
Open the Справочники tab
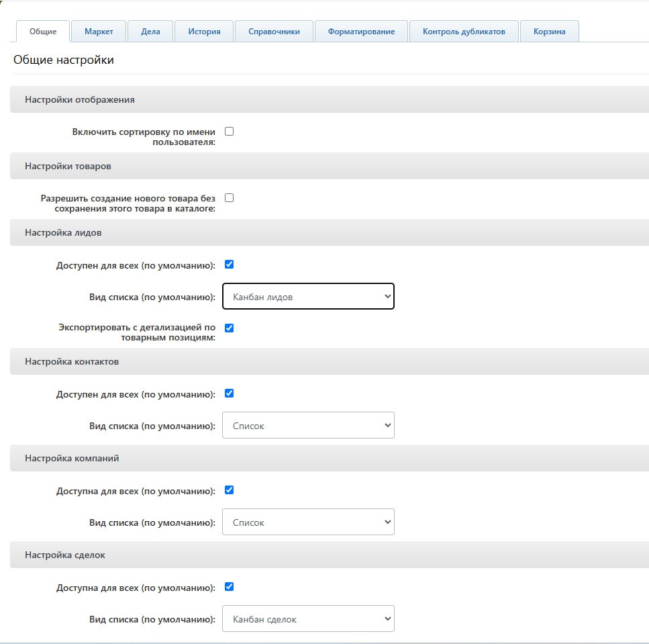(274, 32)
